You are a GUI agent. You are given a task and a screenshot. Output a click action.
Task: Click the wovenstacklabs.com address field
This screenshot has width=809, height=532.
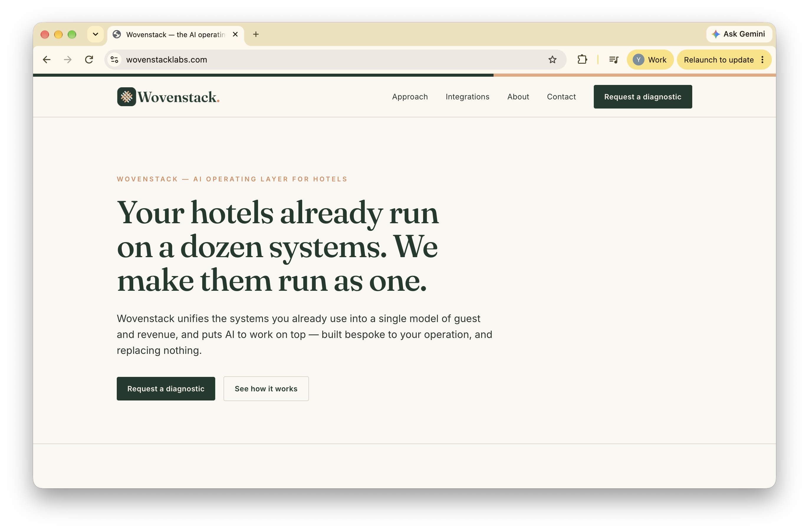click(335, 60)
